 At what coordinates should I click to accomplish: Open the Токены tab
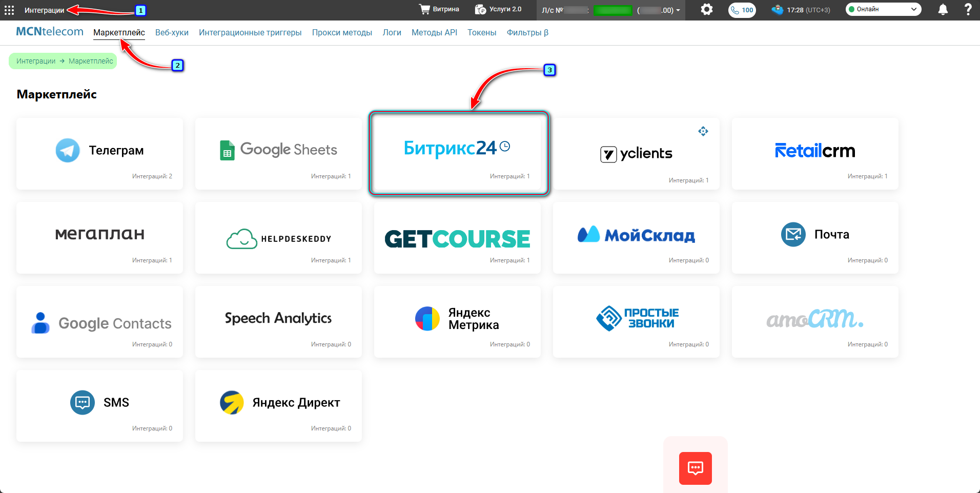pyautogui.click(x=482, y=32)
